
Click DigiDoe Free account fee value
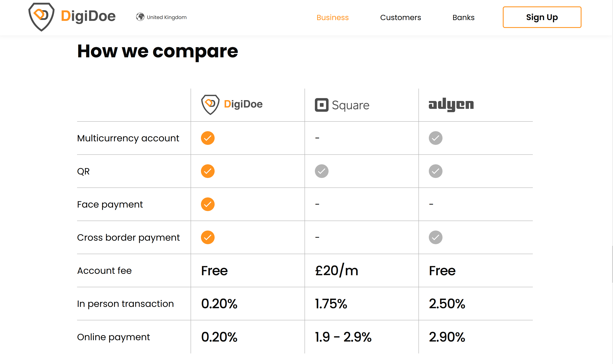coord(214,270)
